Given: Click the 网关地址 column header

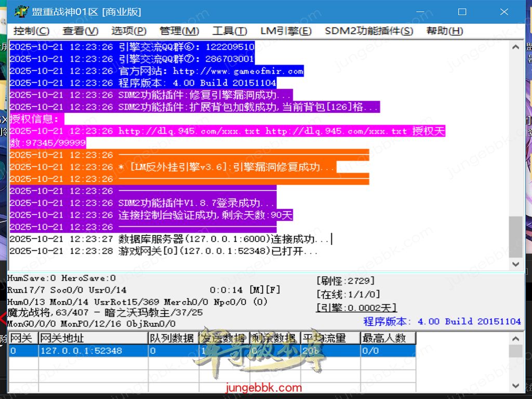Looking at the screenshot, I should coord(92,338).
